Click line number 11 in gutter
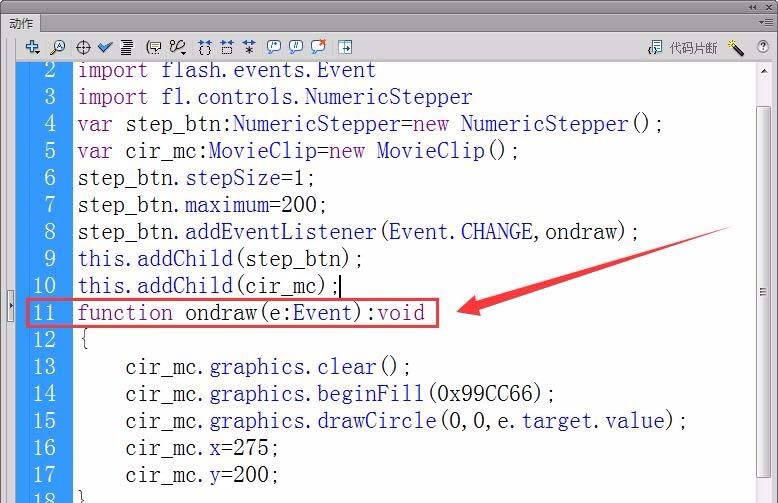 tap(44, 313)
